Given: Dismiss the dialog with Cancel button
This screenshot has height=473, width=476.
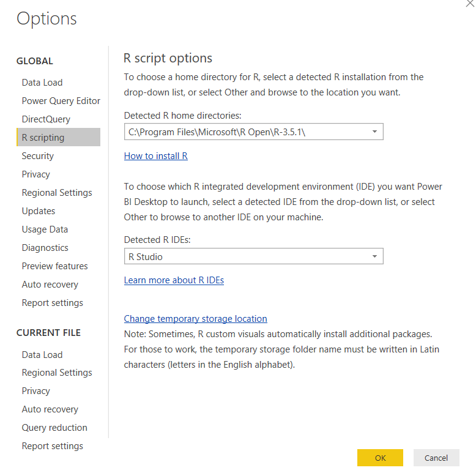Looking at the screenshot, I should 436,458.
